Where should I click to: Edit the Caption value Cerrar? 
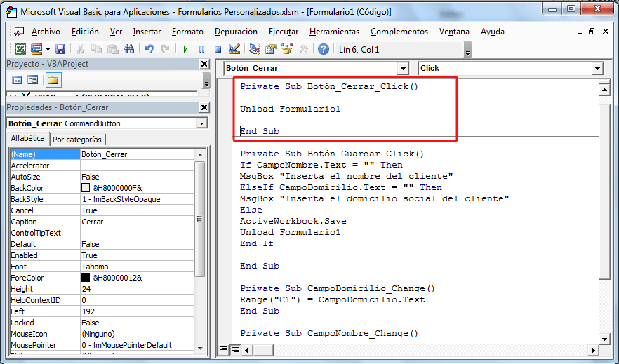point(137,222)
